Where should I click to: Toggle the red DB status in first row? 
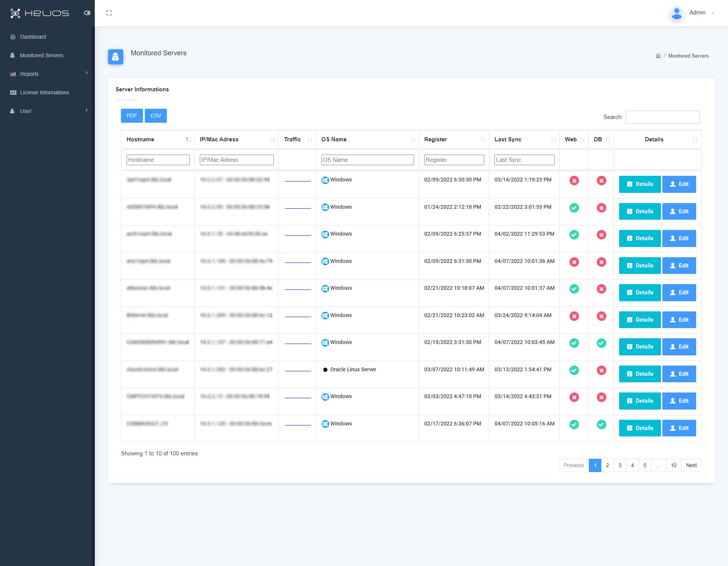(601, 181)
